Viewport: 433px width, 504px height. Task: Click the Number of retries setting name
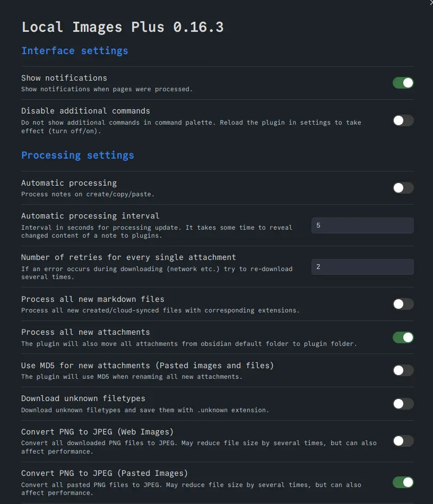[128, 257]
